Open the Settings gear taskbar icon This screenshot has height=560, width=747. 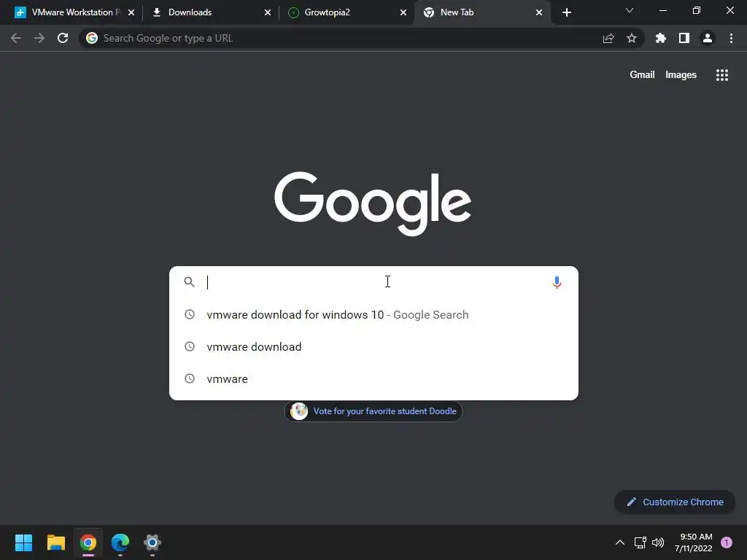point(152,542)
